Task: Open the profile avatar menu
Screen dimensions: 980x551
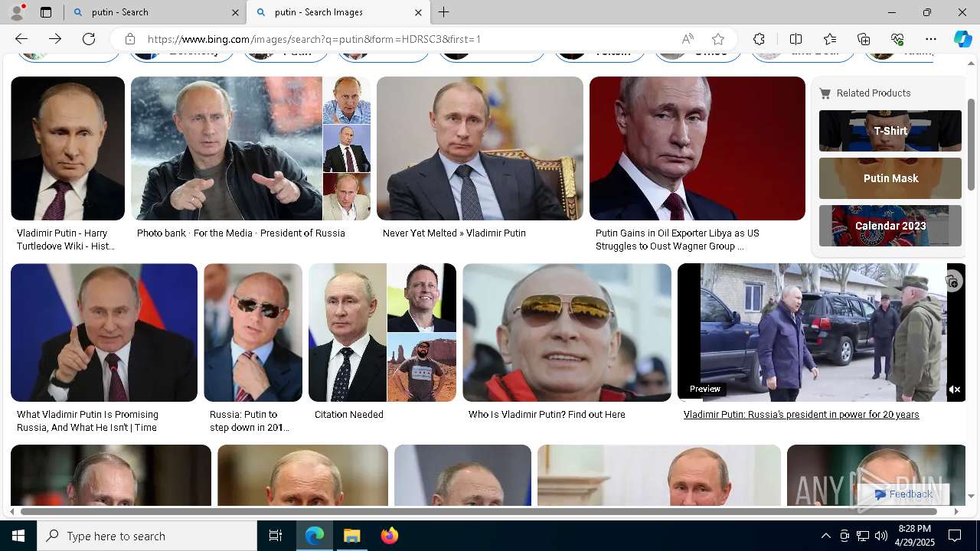Action: (17, 12)
